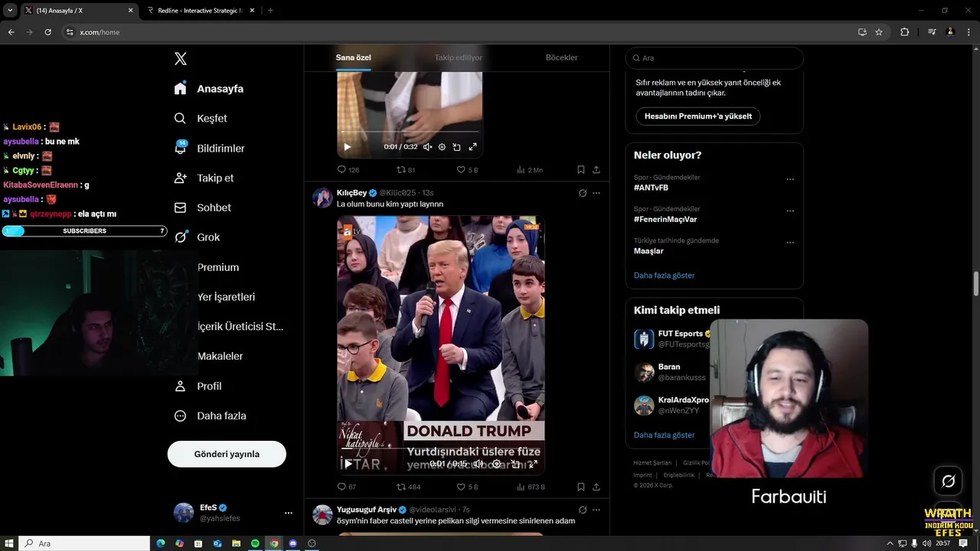
Task: Open the more menu on the KılıçBey post
Action: click(596, 193)
